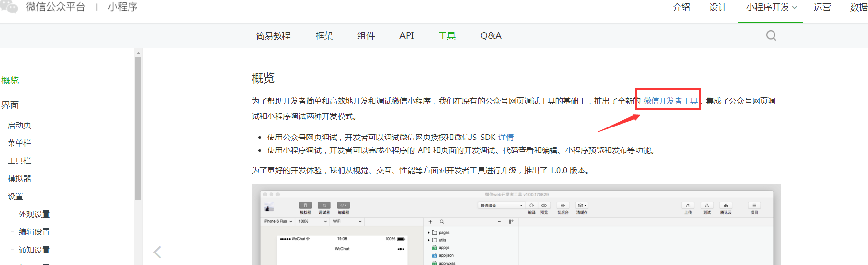Screen dimensions: 868x265
Task: Select the 工具 tab
Action: point(447,36)
